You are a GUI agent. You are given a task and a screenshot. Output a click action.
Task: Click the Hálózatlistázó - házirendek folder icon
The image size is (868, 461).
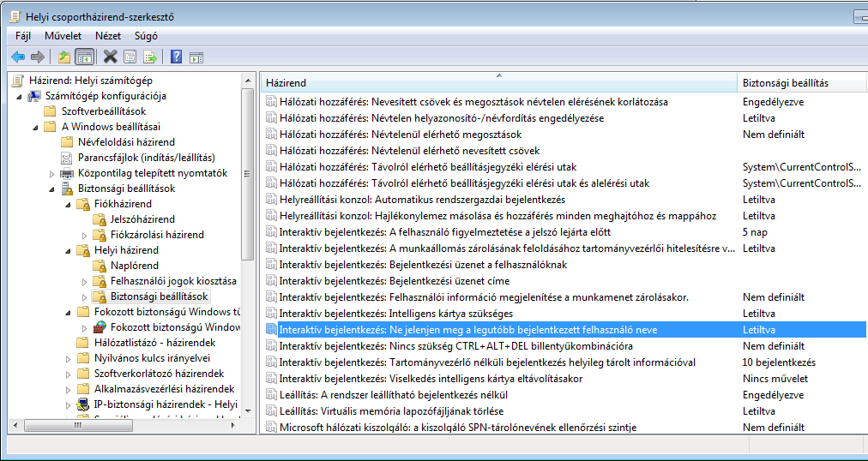coord(83,342)
